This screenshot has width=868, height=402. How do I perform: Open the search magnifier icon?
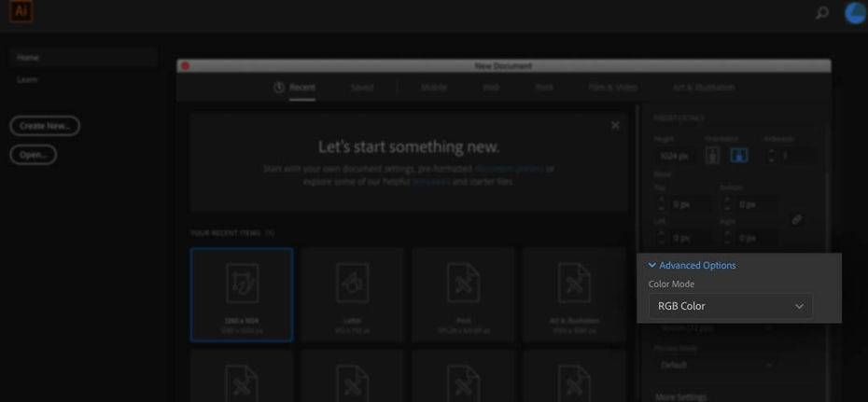pos(822,12)
